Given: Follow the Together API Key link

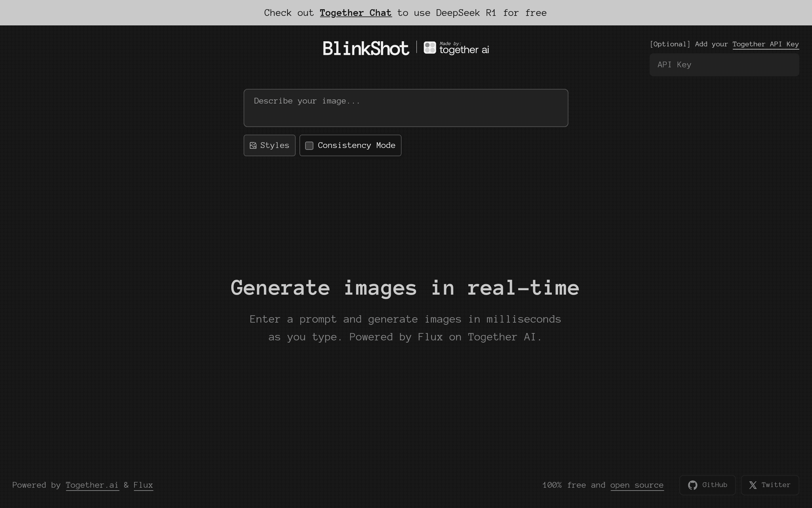Looking at the screenshot, I should pos(766,44).
